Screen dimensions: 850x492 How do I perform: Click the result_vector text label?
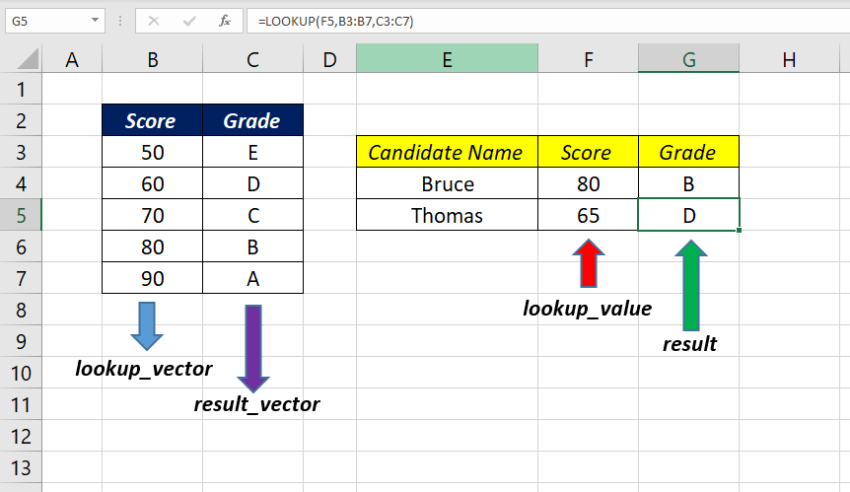(257, 404)
